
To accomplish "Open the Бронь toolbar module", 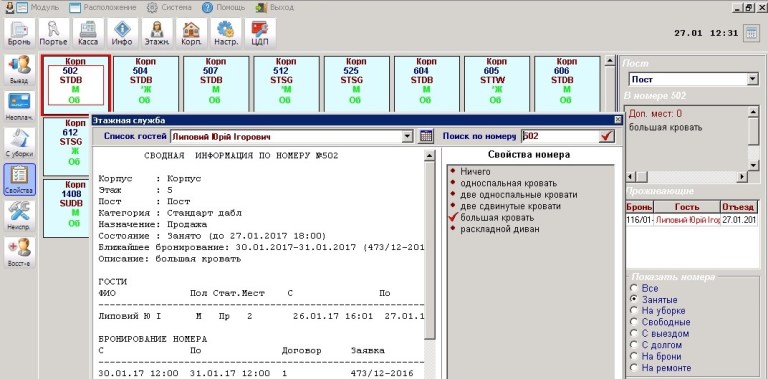I will point(19,33).
